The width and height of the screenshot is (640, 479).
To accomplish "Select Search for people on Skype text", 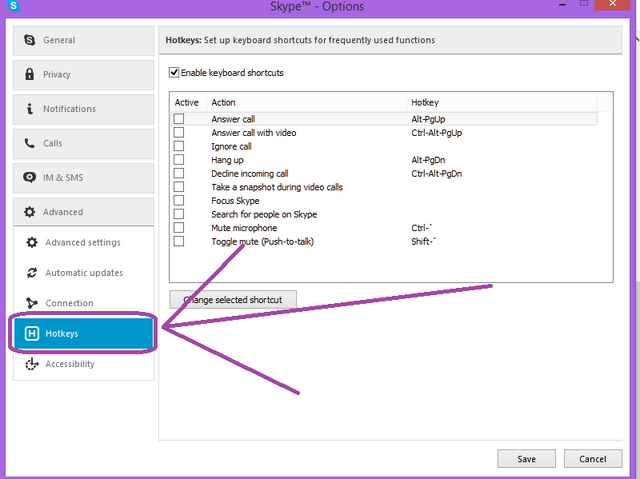I will (264, 214).
